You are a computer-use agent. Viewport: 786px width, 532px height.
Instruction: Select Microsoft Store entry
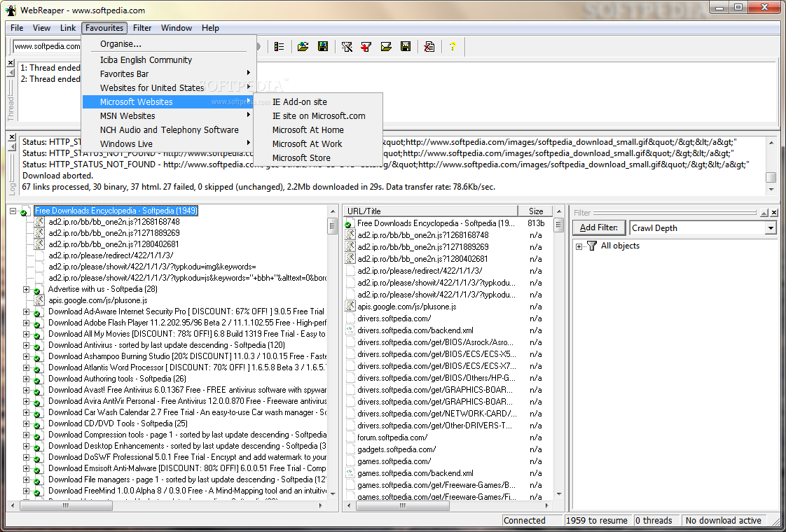[318, 158]
